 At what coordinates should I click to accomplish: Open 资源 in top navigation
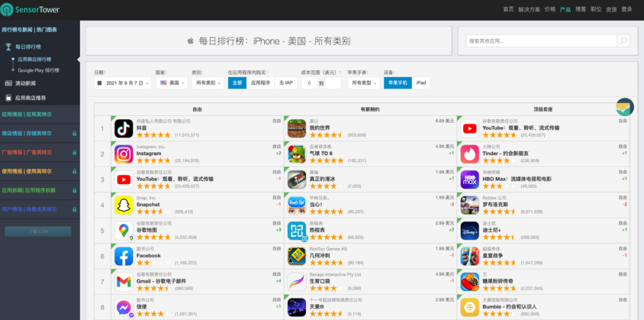(612, 10)
